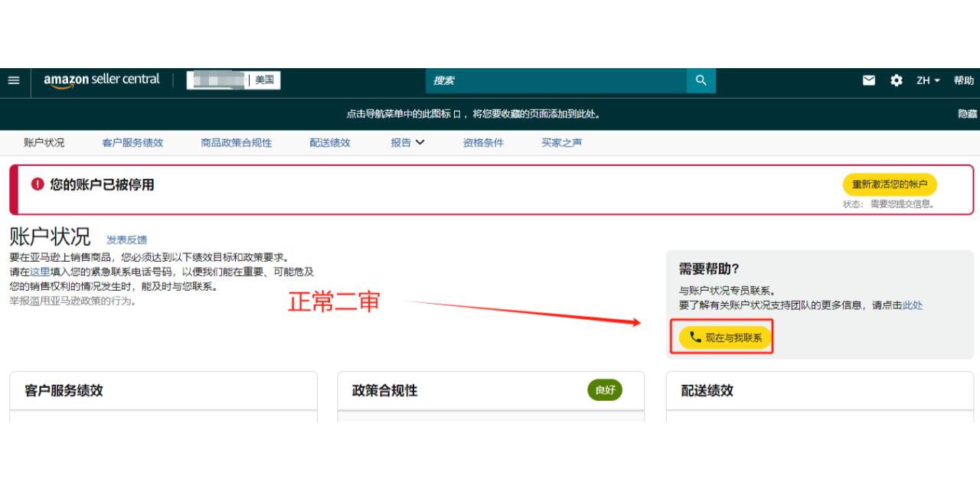Open the ZH language dropdown

pos(929,80)
